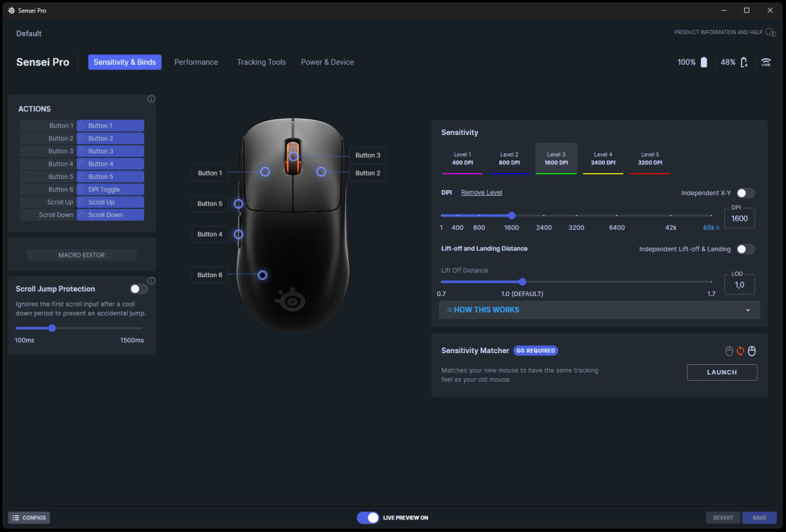Click the Remove Level link
The width and height of the screenshot is (786, 532).
point(481,193)
